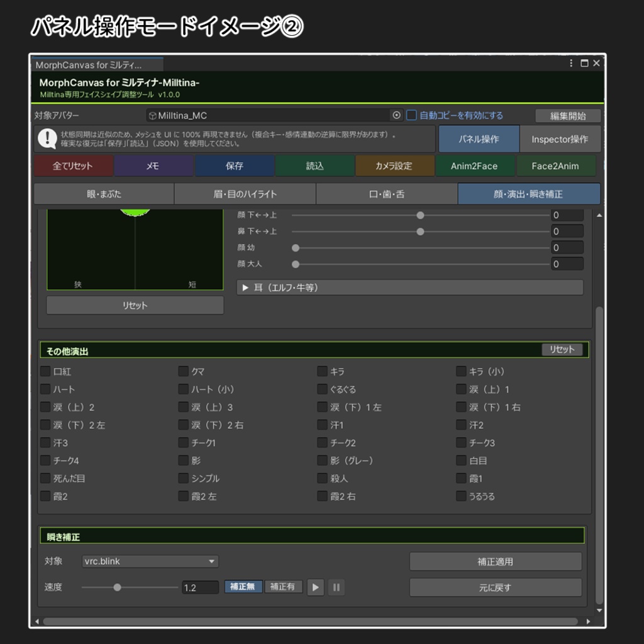Screen dimensions: 644x644
Task: Open カメラ設定 from the toolbar
Action: click(394, 165)
